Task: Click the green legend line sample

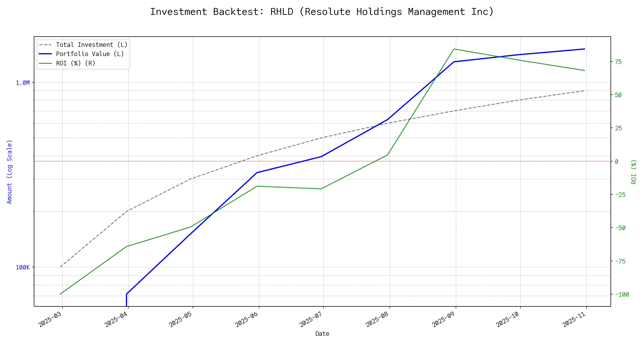Action: 45,63
